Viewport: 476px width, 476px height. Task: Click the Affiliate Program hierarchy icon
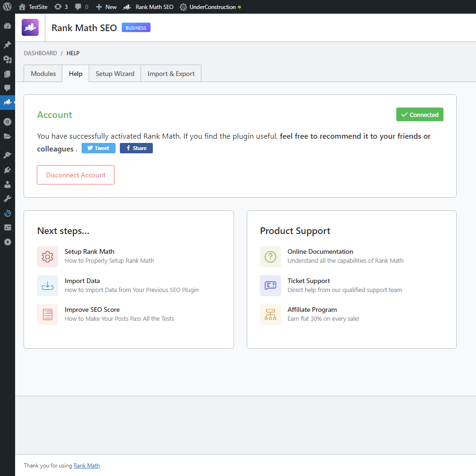[270, 315]
